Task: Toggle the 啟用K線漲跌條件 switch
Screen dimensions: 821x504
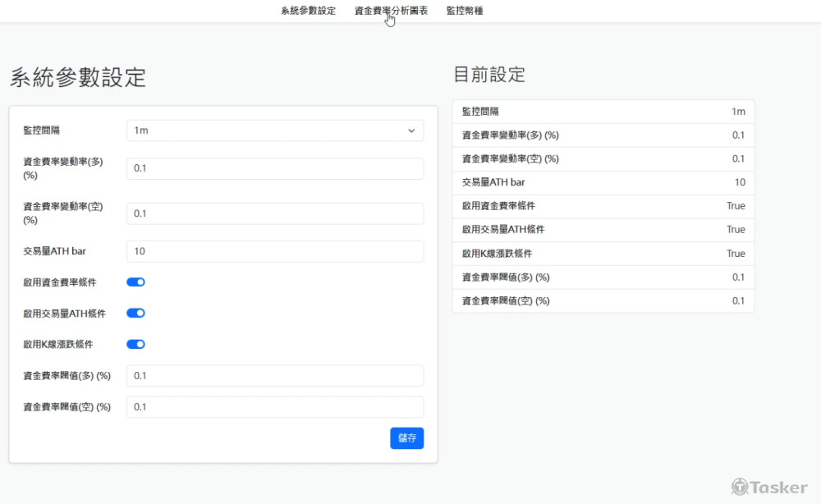Action: point(135,345)
